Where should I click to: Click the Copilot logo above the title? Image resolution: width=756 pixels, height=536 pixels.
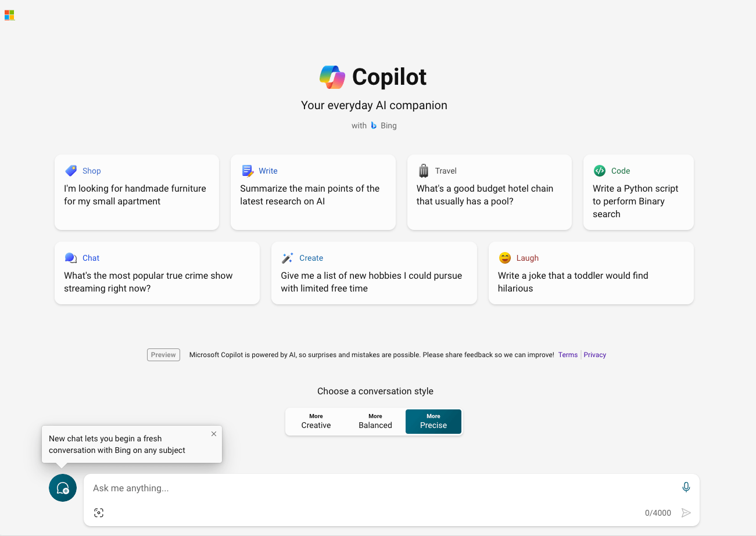point(332,76)
